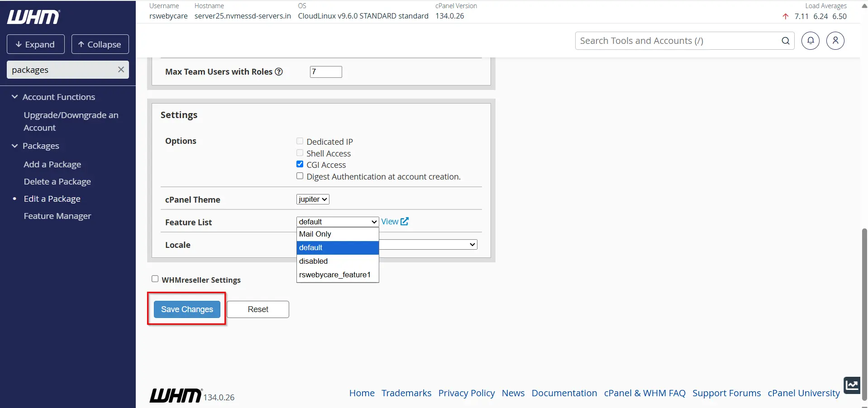Collapse all sidebar menu sections
This screenshot has width=868, height=408.
[x=100, y=44]
